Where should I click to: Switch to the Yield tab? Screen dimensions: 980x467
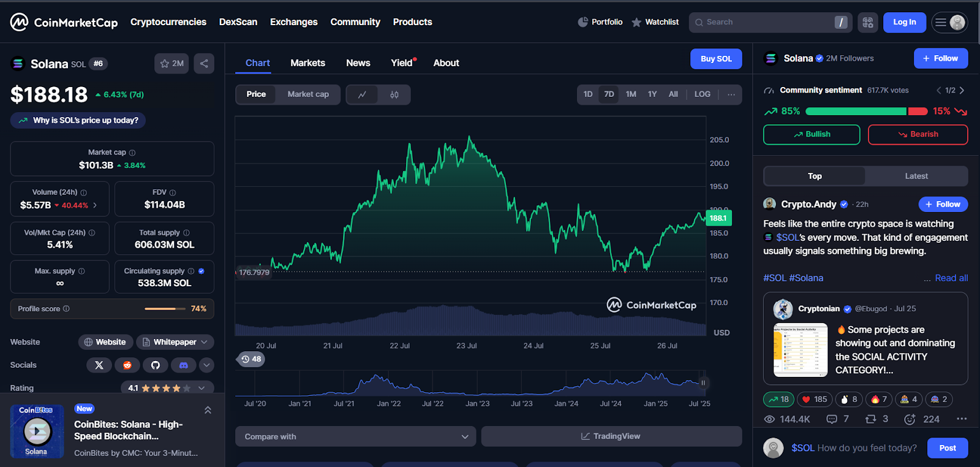(x=402, y=63)
